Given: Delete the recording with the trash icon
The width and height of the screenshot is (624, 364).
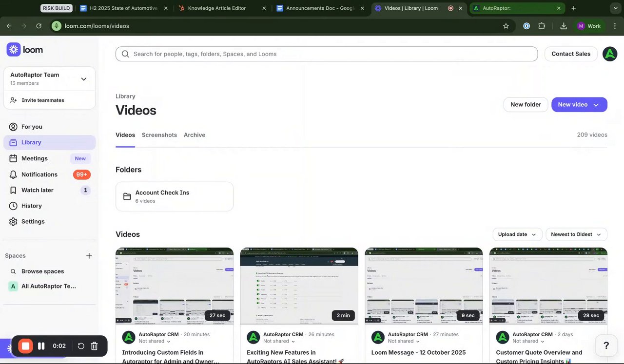Looking at the screenshot, I should 95,346.
